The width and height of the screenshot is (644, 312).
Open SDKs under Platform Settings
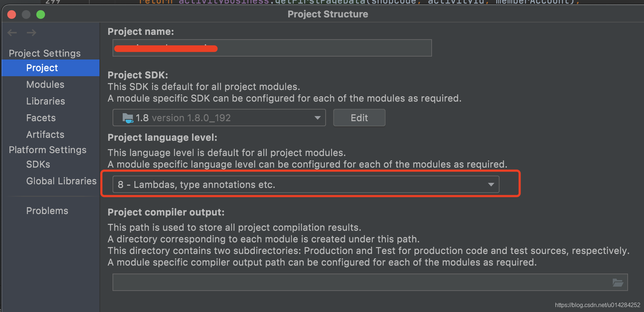coord(38,164)
